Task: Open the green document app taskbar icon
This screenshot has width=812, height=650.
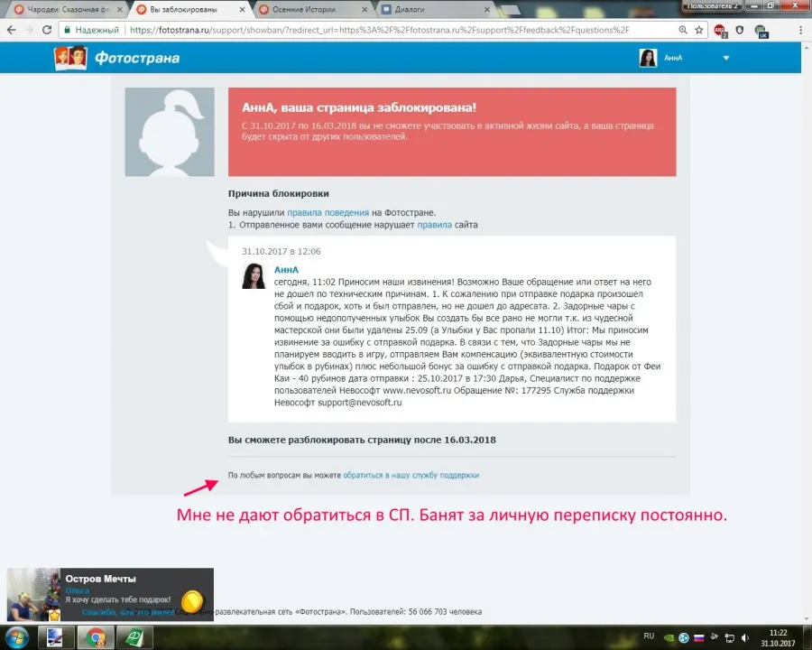Action: [x=134, y=637]
